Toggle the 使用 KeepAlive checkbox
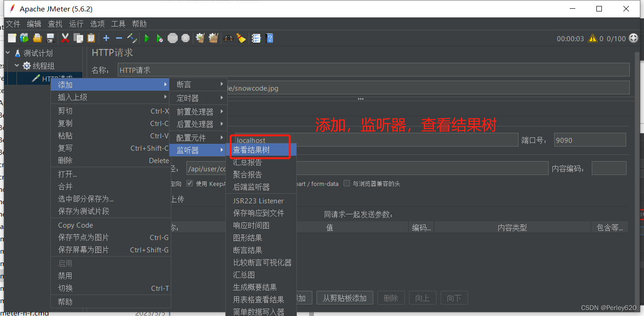Image resolution: width=644 pixels, height=316 pixels. (190, 184)
